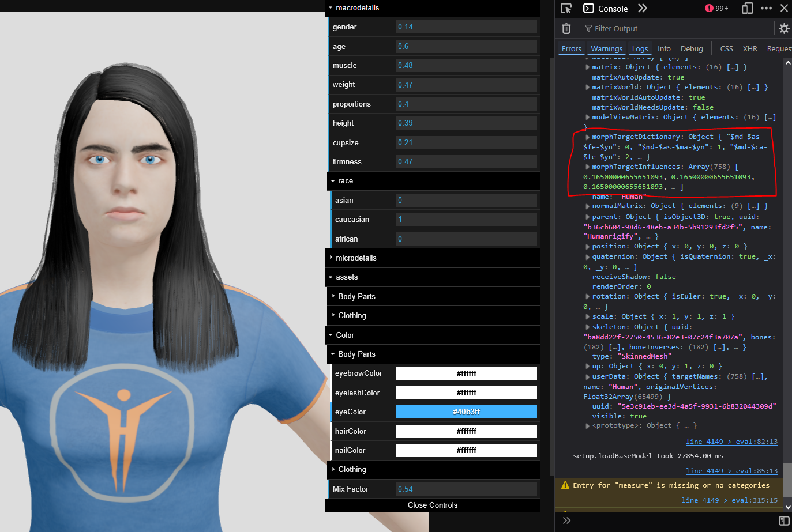The image size is (792, 532).
Task: Open the eyeColor #40b3ff swatch
Action: pos(466,412)
